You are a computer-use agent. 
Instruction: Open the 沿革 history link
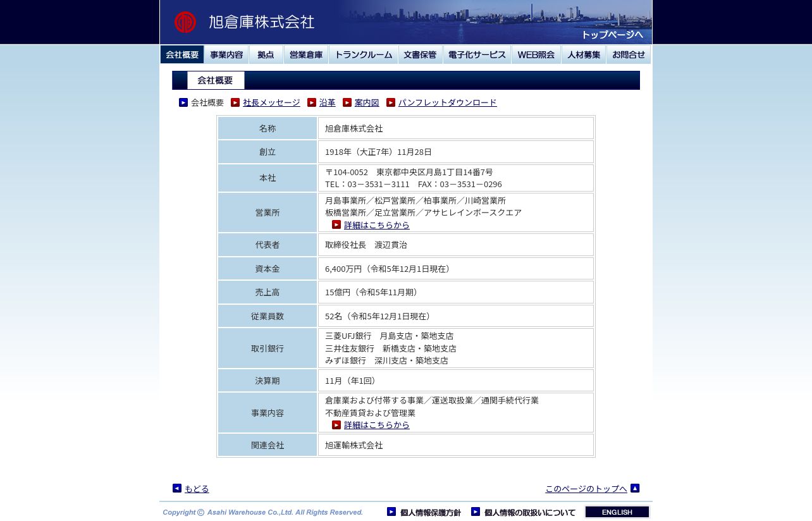click(328, 102)
